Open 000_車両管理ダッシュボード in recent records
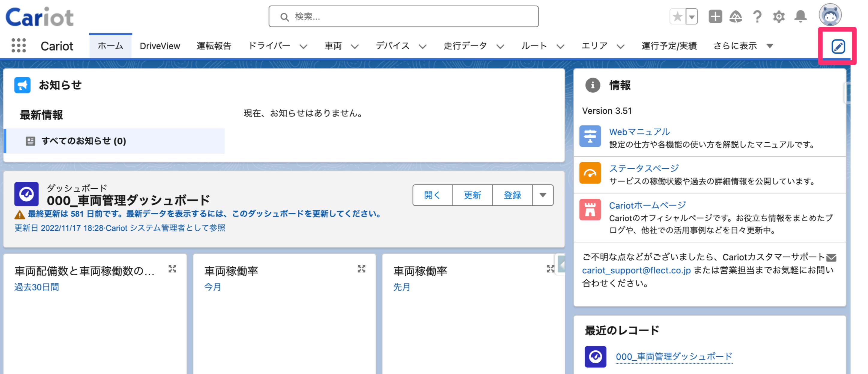This screenshot has height=374, width=868. [674, 357]
